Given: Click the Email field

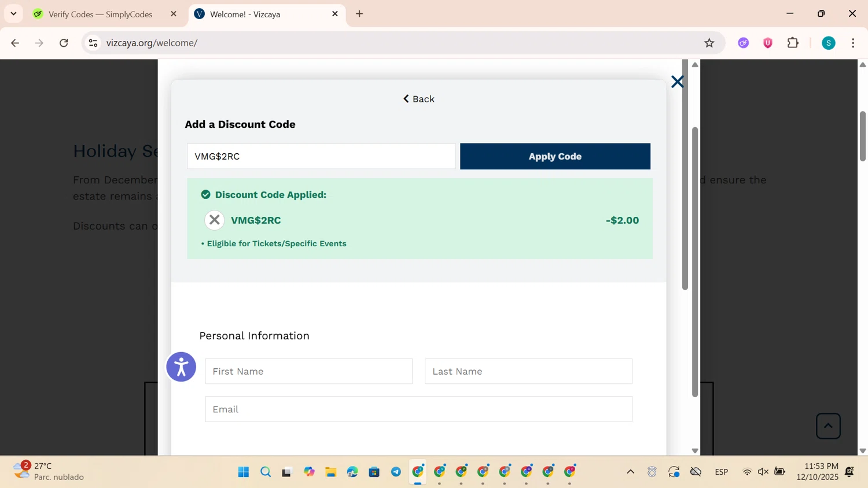Looking at the screenshot, I should [x=418, y=409].
